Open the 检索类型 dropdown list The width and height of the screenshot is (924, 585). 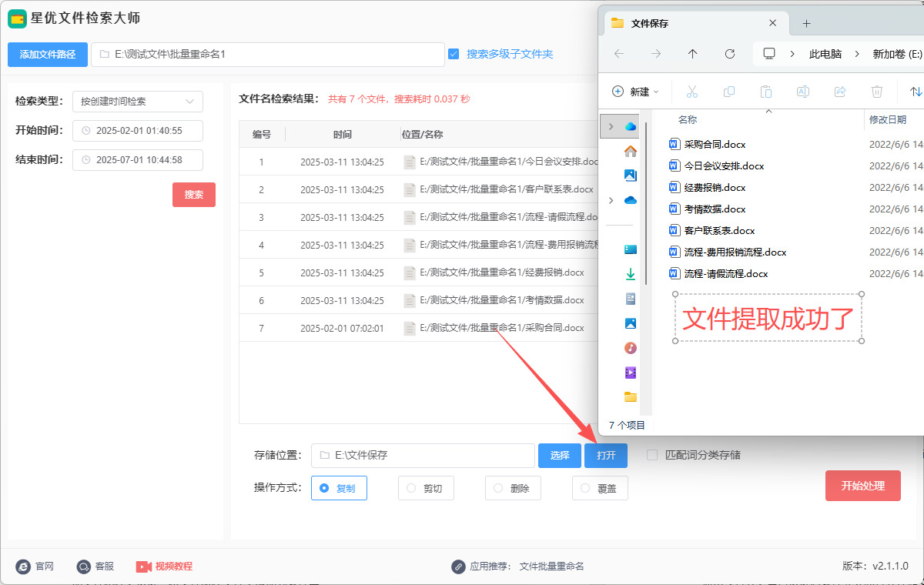pos(138,101)
